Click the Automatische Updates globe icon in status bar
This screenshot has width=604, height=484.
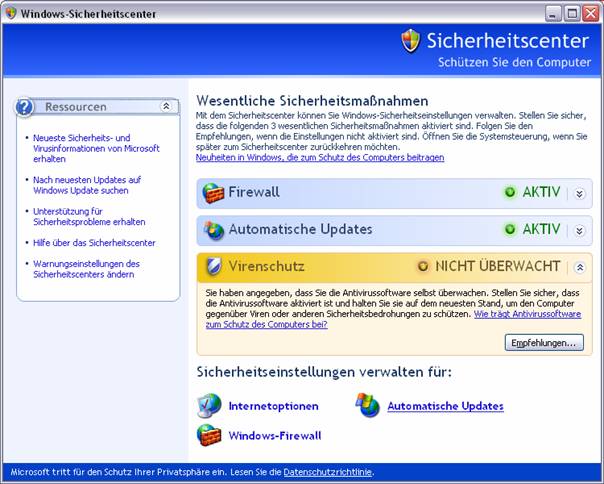tap(213, 230)
